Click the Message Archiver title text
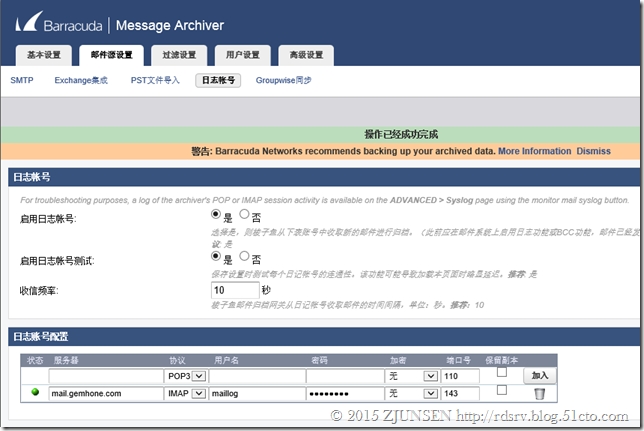 [x=170, y=25]
